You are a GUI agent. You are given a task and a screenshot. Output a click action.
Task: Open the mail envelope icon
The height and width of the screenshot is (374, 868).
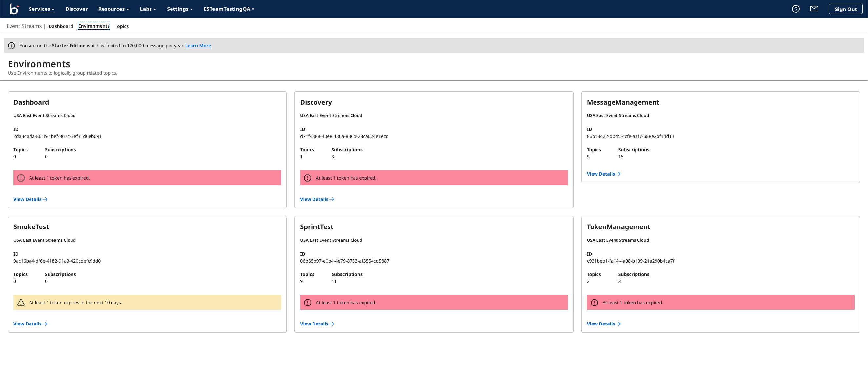pos(814,9)
